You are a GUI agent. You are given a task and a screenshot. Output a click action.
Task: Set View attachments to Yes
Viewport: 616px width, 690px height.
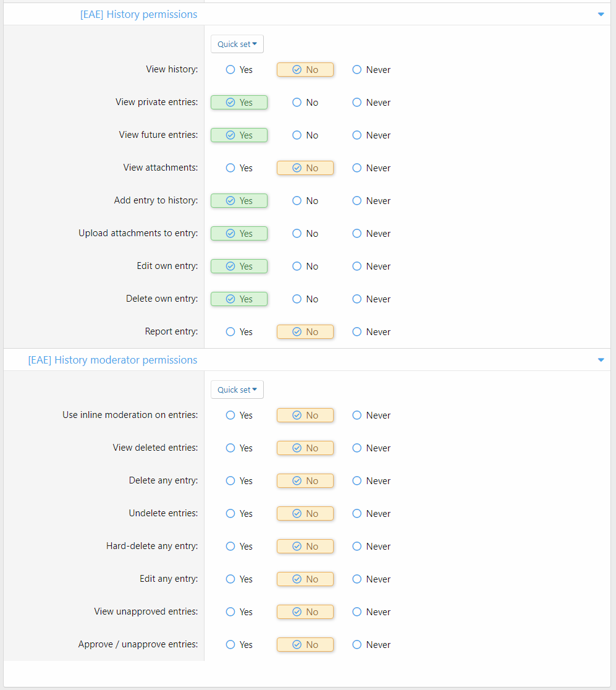pyautogui.click(x=231, y=168)
